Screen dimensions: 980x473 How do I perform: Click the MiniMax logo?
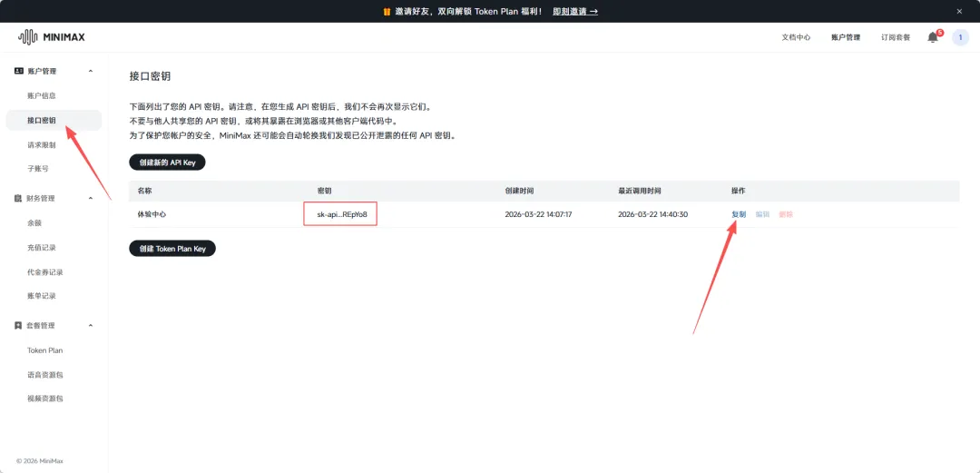tap(51, 37)
